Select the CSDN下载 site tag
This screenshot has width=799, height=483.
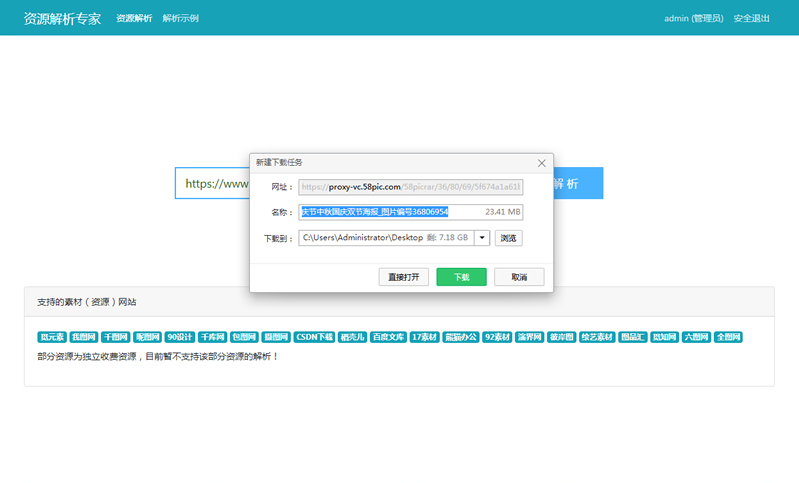[314, 337]
